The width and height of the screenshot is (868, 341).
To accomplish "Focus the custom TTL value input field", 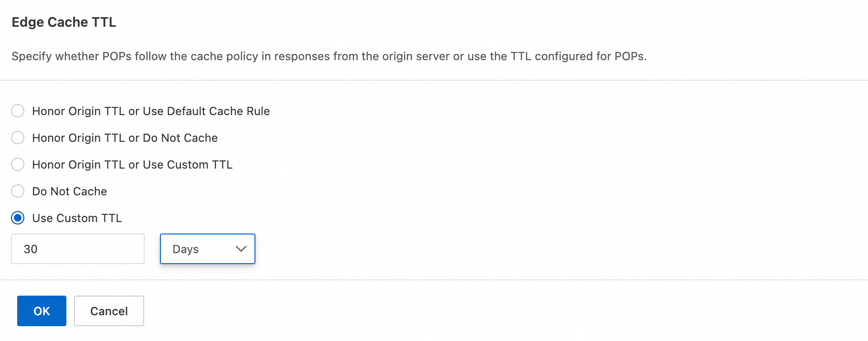I will pos(78,249).
